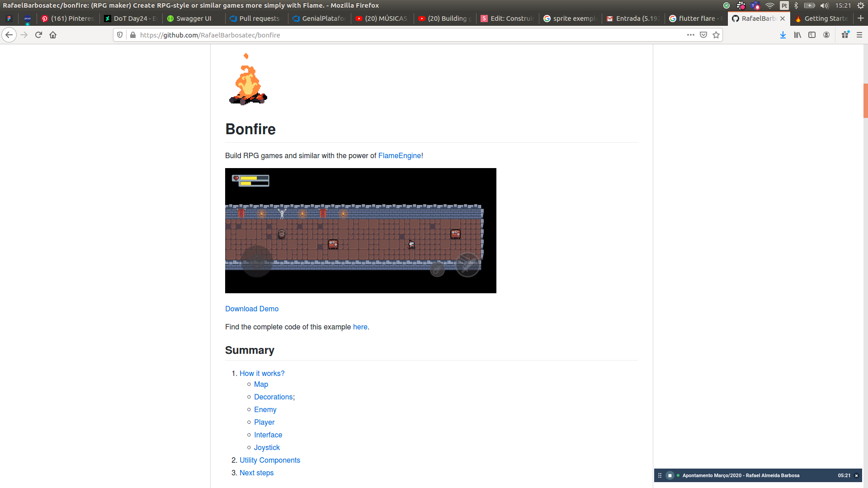
Task: Stop the Apontamento timer recording
Action: 670,475
